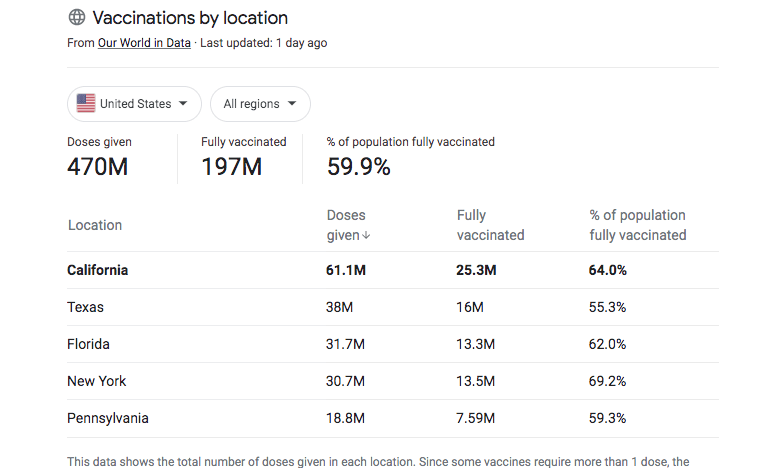The width and height of the screenshot is (777, 468).
Task: Click the United States flag icon
Action: [86, 103]
